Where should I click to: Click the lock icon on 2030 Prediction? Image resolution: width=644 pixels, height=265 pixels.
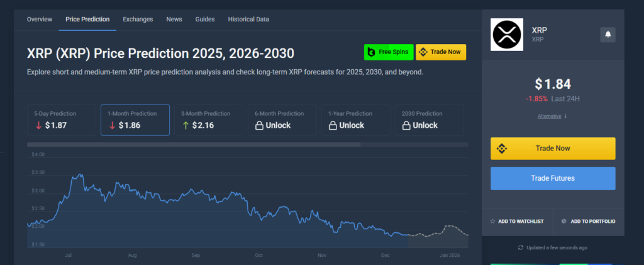(406, 125)
